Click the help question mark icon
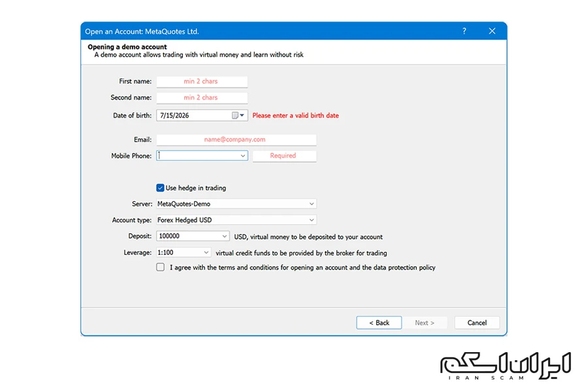 pos(465,31)
